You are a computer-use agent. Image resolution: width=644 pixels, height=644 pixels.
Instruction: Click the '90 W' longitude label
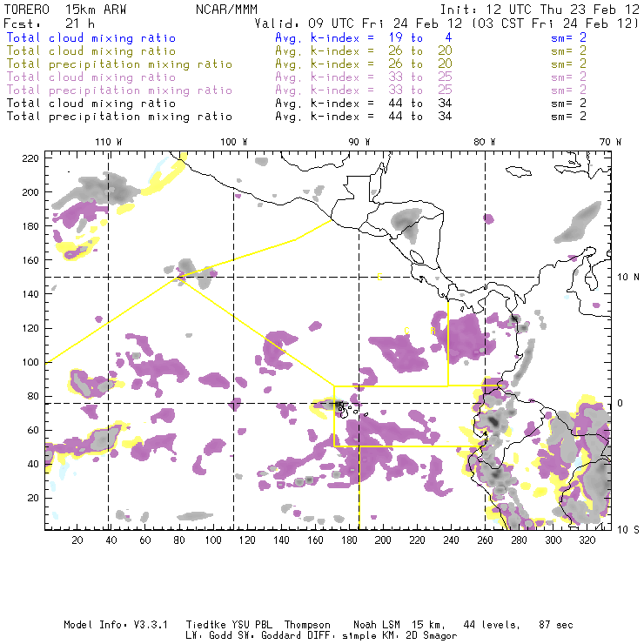click(359, 142)
